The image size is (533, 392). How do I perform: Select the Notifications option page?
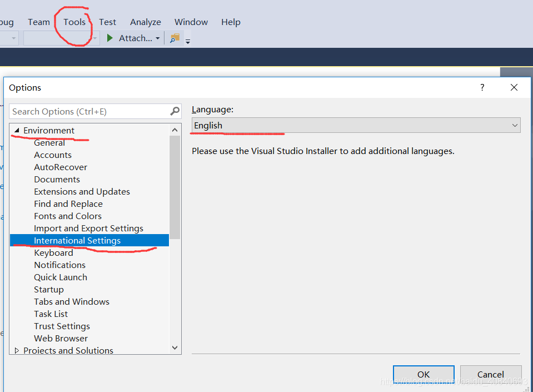pyautogui.click(x=59, y=265)
